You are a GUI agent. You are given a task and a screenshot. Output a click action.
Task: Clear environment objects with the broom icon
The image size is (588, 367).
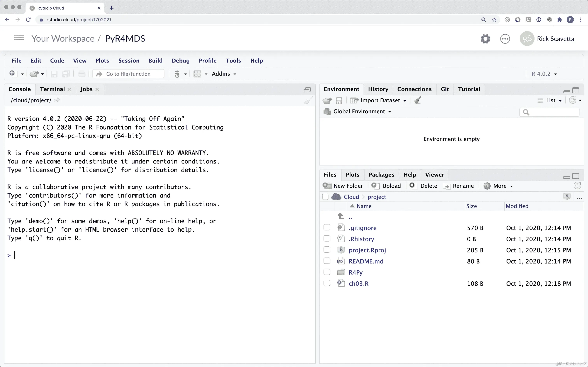(418, 100)
